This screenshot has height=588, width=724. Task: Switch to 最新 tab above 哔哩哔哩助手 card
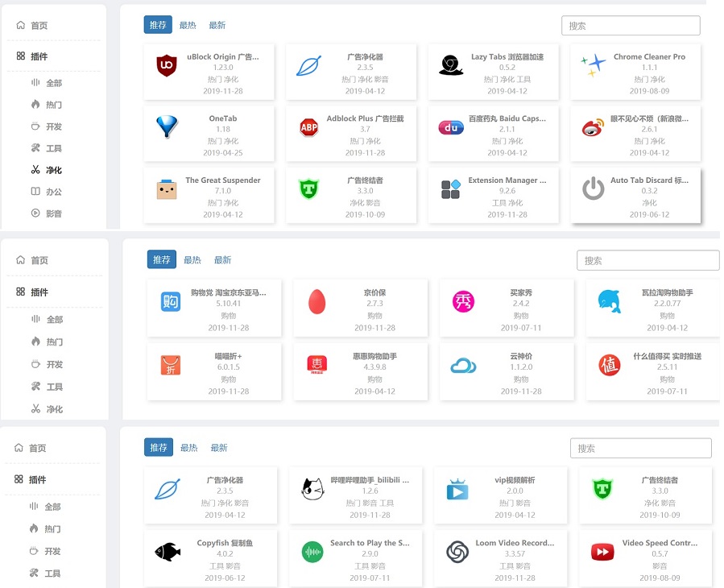[x=219, y=448]
